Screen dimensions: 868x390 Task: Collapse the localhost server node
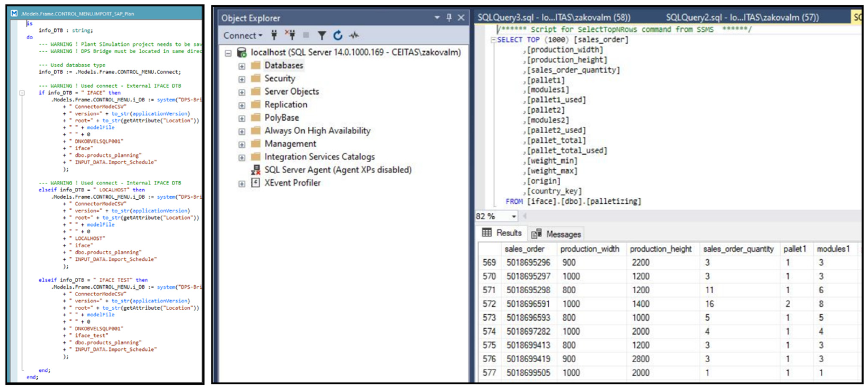(228, 53)
